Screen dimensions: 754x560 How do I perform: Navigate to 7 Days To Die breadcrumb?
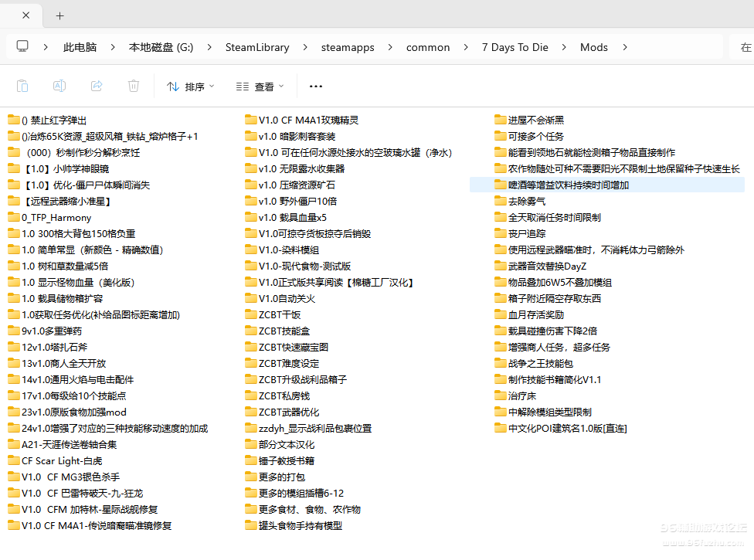[515, 47]
